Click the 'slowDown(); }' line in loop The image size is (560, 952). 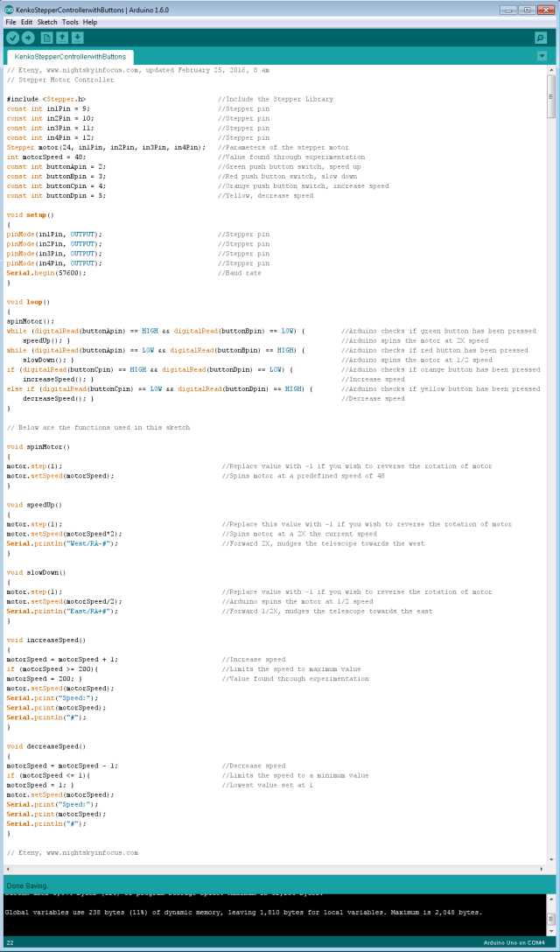tap(48, 360)
